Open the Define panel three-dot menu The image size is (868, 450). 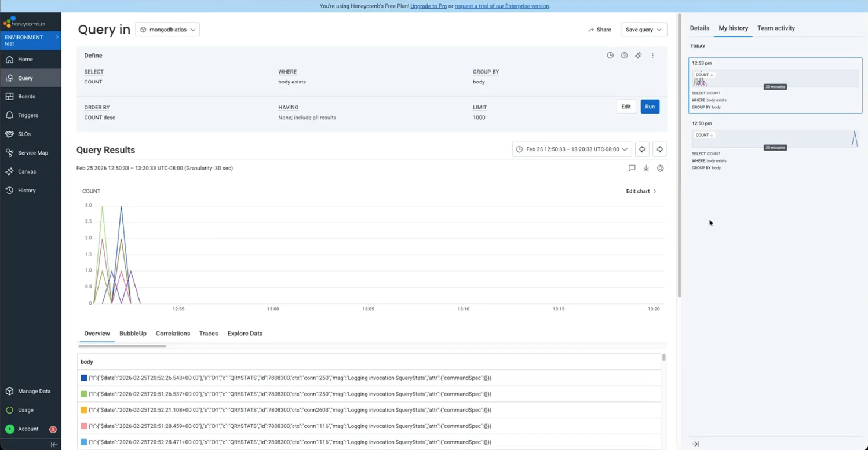coord(652,56)
